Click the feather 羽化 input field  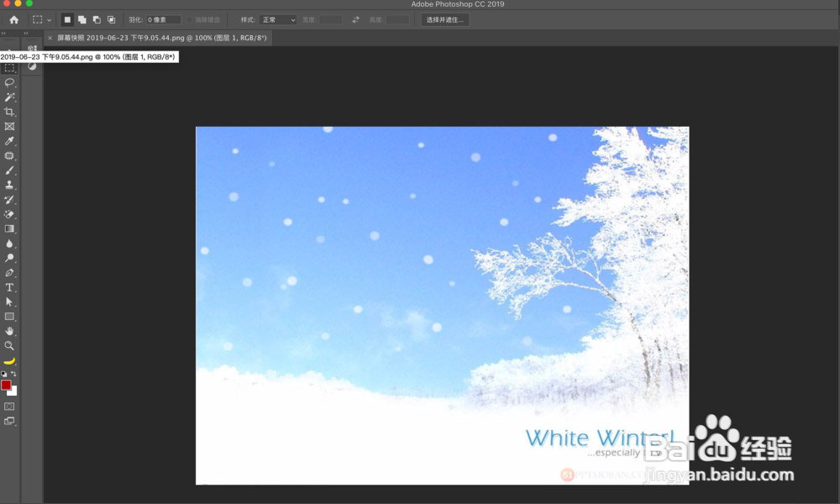click(x=163, y=20)
